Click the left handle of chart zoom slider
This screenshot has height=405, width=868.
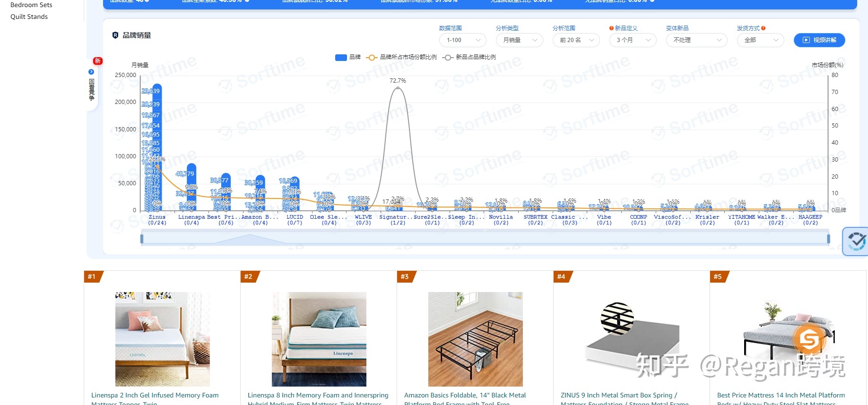(142, 239)
